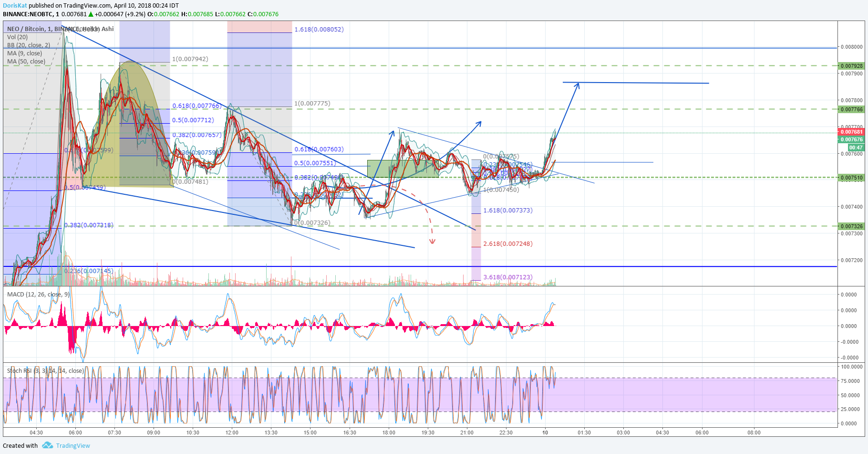Select the MA (9, close) indicator label

pyautogui.click(x=24, y=53)
